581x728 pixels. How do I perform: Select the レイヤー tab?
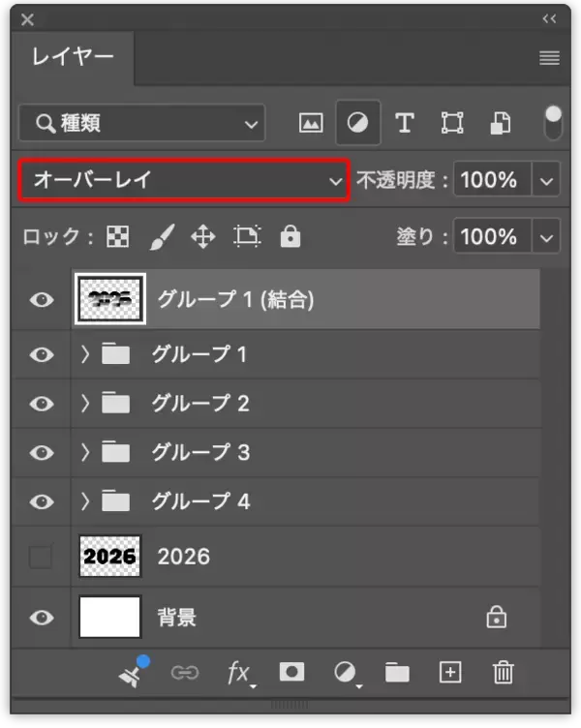tap(73, 57)
